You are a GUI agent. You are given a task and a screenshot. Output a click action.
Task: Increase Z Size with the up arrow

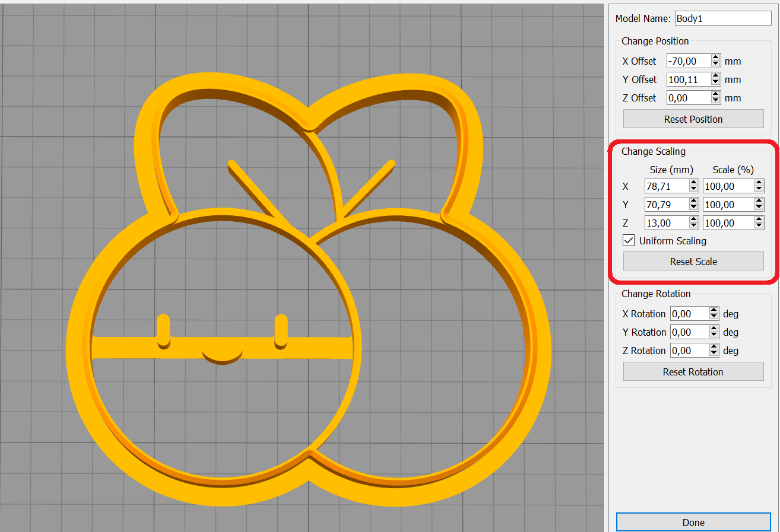pyautogui.click(x=694, y=220)
